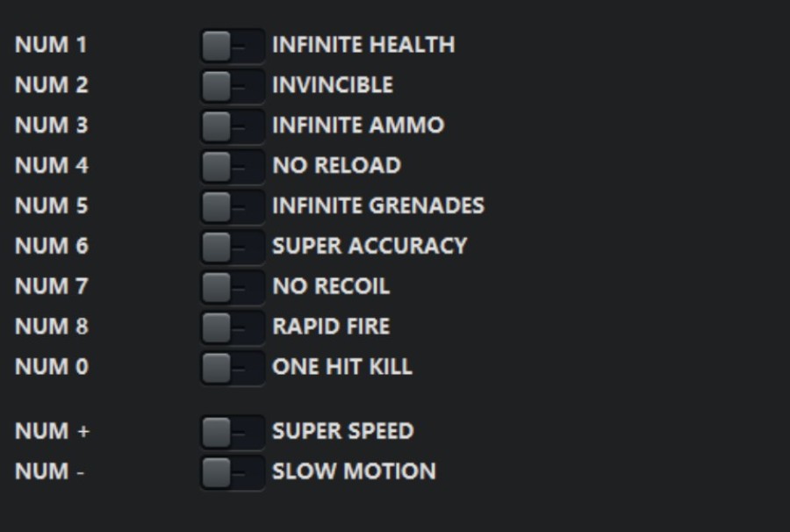
Task: Enable the No Recoil switch
Action: click(x=232, y=287)
